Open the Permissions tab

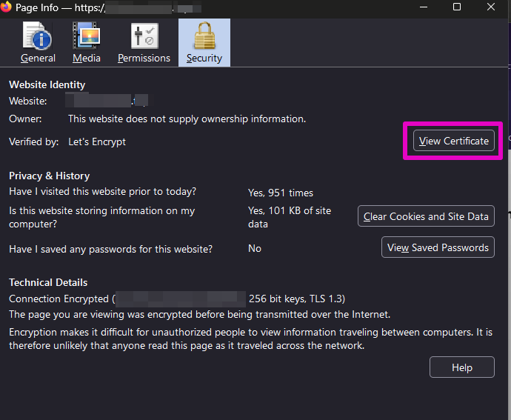(144, 42)
